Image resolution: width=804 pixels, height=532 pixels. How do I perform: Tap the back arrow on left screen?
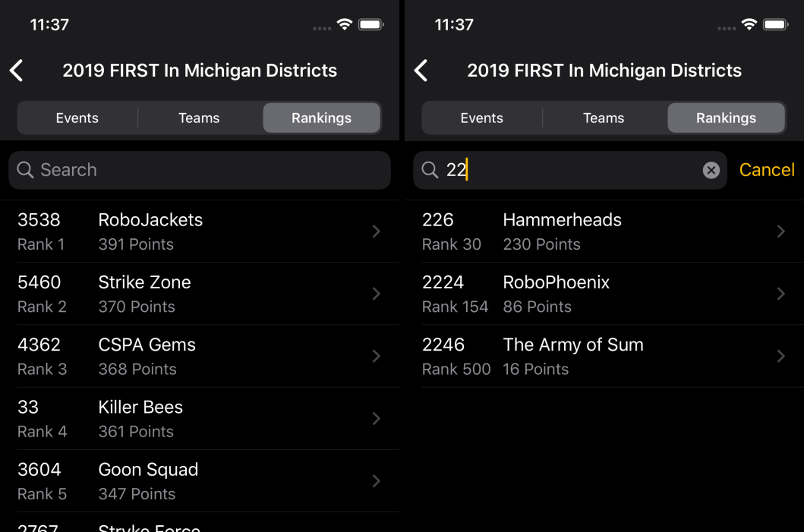17,71
